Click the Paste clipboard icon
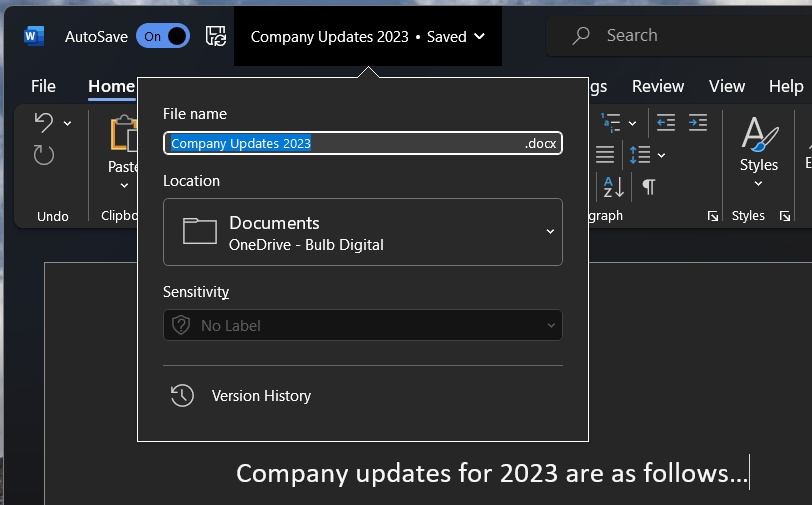The width and height of the screenshot is (812, 505). tap(124, 134)
